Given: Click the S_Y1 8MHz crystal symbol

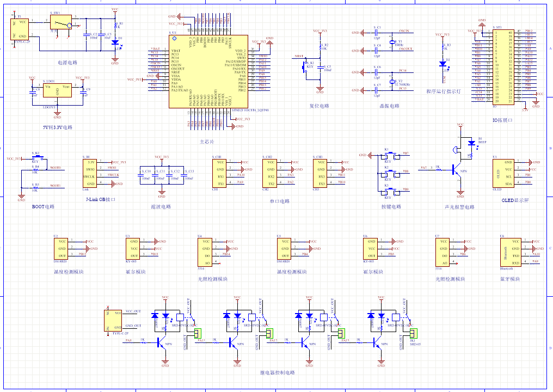Looking at the screenshot, I should 391,41.
